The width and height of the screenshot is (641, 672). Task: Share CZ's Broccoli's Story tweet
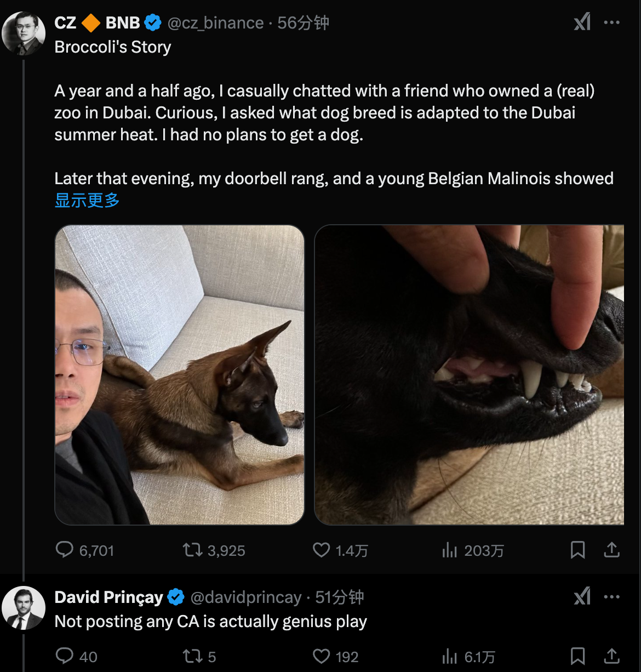click(x=611, y=549)
